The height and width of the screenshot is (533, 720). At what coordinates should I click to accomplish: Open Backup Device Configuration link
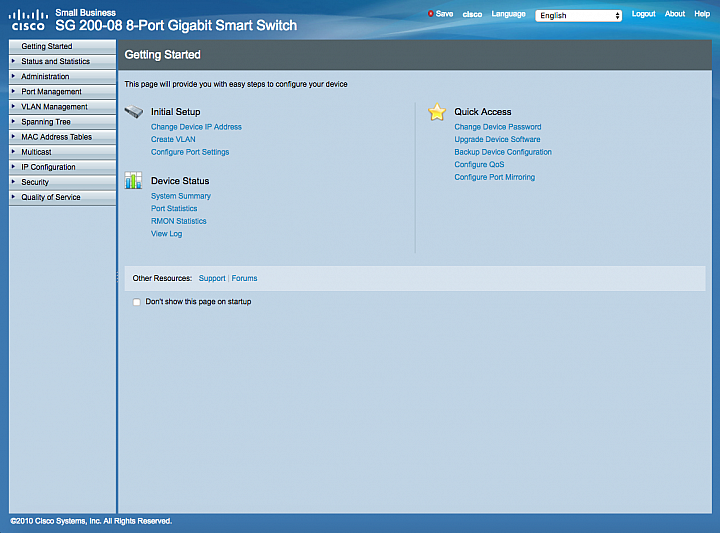point(503,152)
